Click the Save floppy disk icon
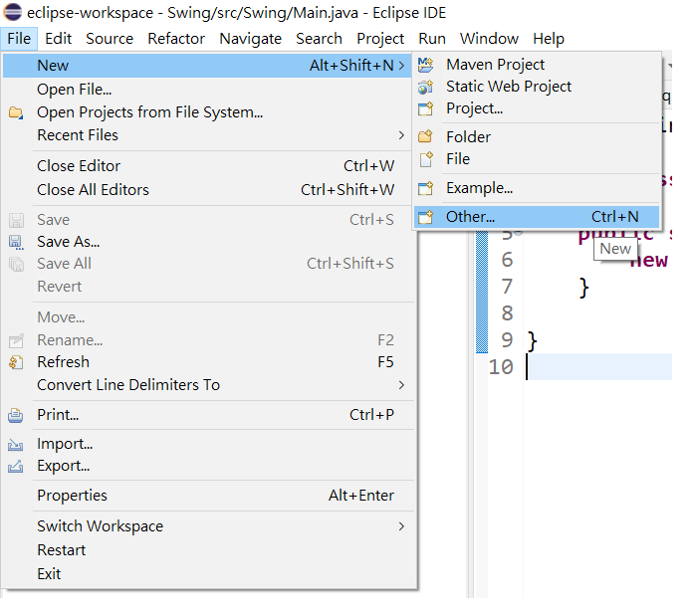This screenshot has width=693, height=616. [x=16, y=220]
